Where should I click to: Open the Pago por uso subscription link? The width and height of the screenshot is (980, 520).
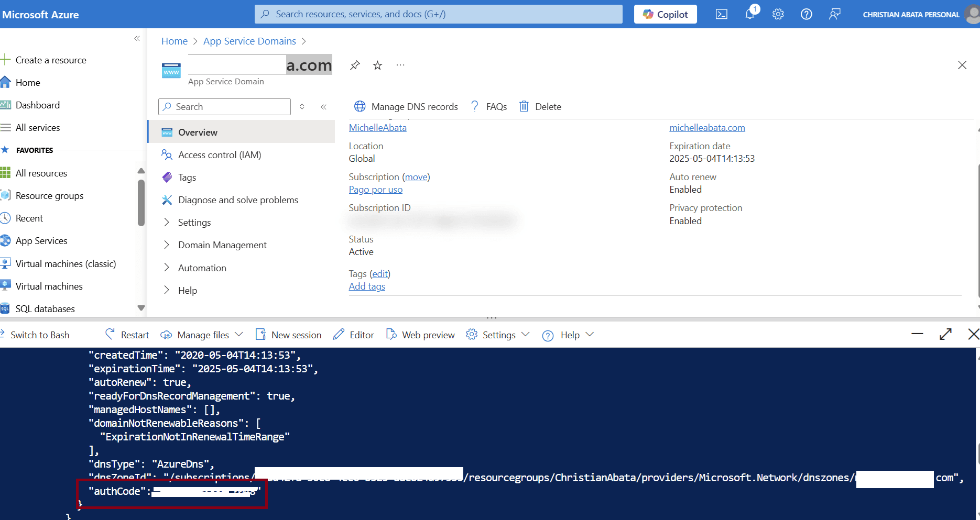(376, 190)
